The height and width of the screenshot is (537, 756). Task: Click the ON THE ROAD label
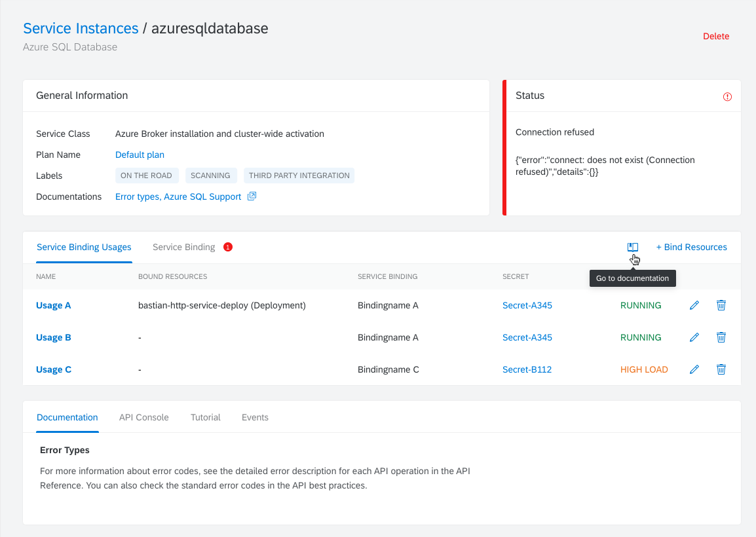[x=147, y=176]
